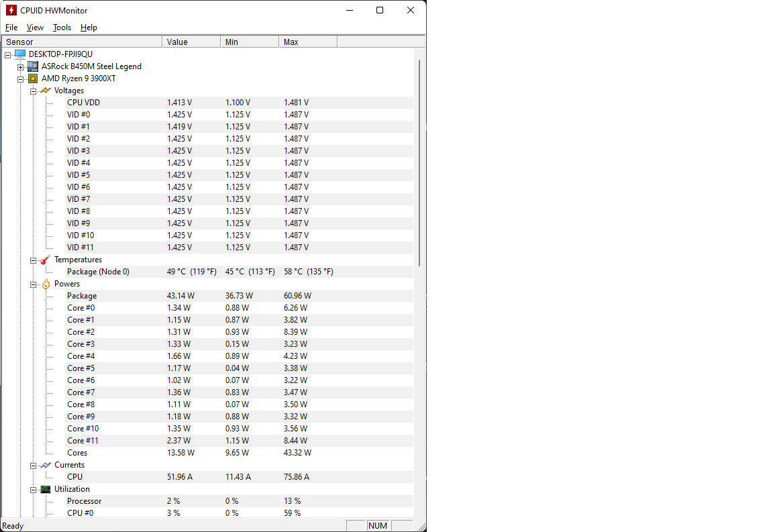773x532 pixels.
Task: Select the Package (Node 0) temperature row
Action: pos(239,272)
